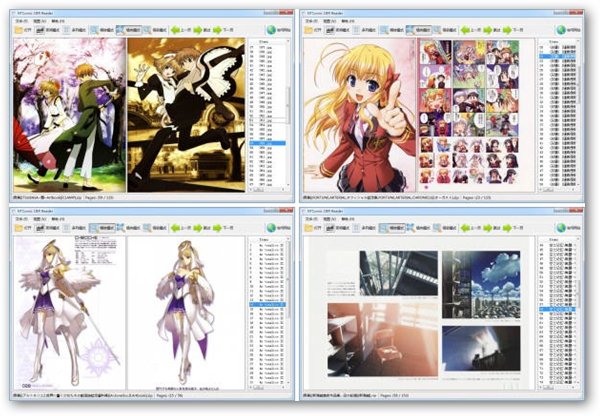This screenshot has width=600, height=416.
Task: Open first menu in top-right window menu bar
Action: (x=311, y=21)
